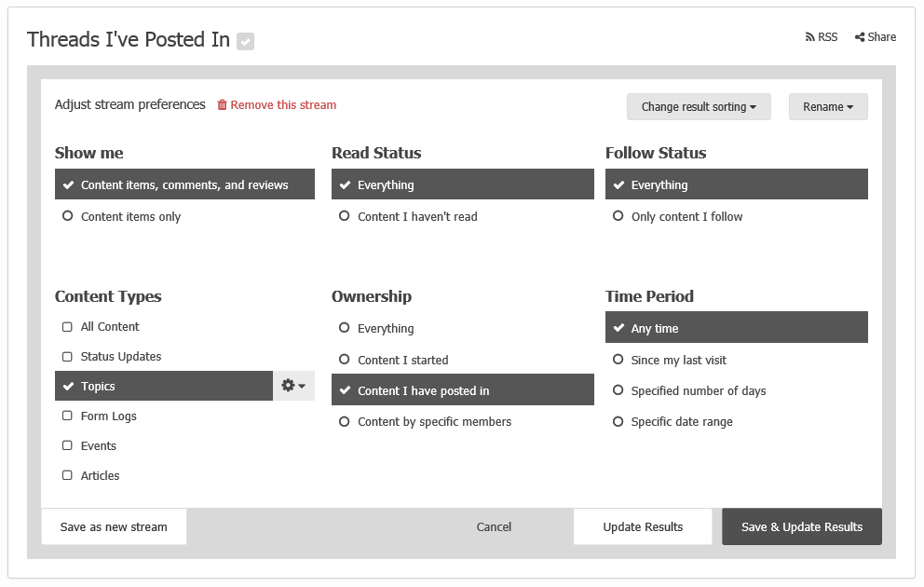924x587 pixels.
Task: Click the Cancel link
Action: [x=494, y=526]
